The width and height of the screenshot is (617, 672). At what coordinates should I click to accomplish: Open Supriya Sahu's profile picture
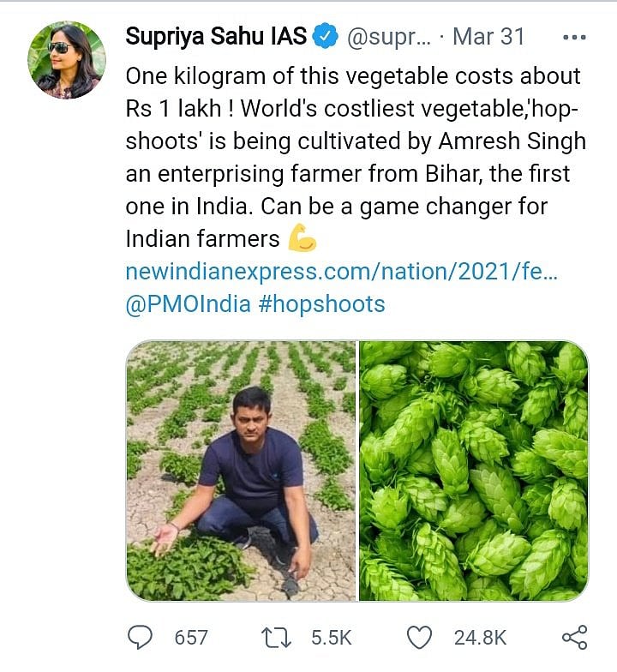[67, 59]
